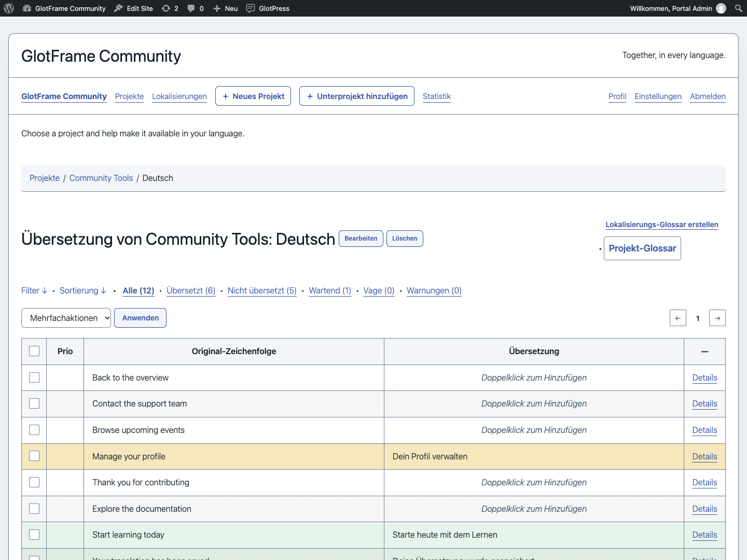Click the Anwenden button
The image size is (747, 560).
pyautogui.click(x=141, y=318)
